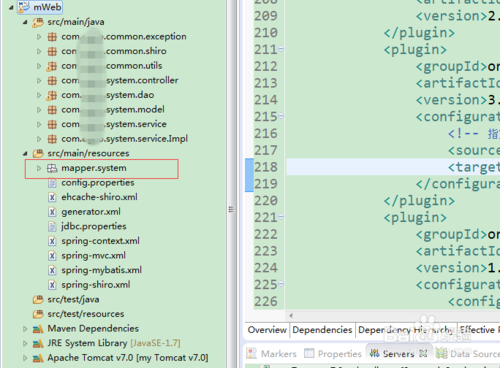Click the Data Source view icon
500x368 pixels.
tap(441, 353)
